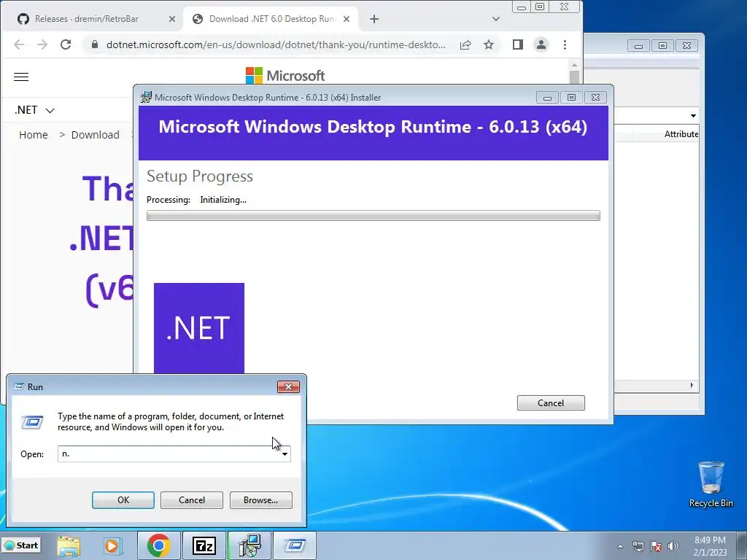
Task: Click the Home breadcrumb link
Action: [34, 135]
